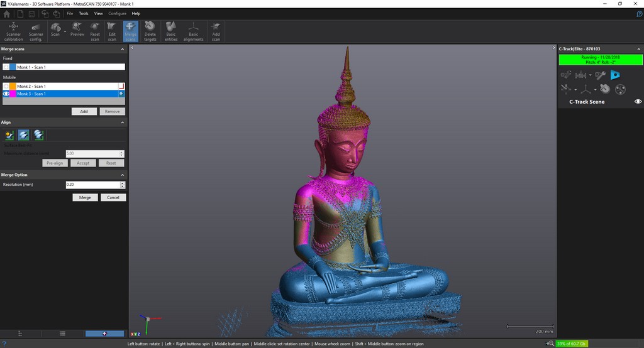Select Monk 1 - Scan 1 fixed entry
644x348 pixels.
tap(64, 67)
